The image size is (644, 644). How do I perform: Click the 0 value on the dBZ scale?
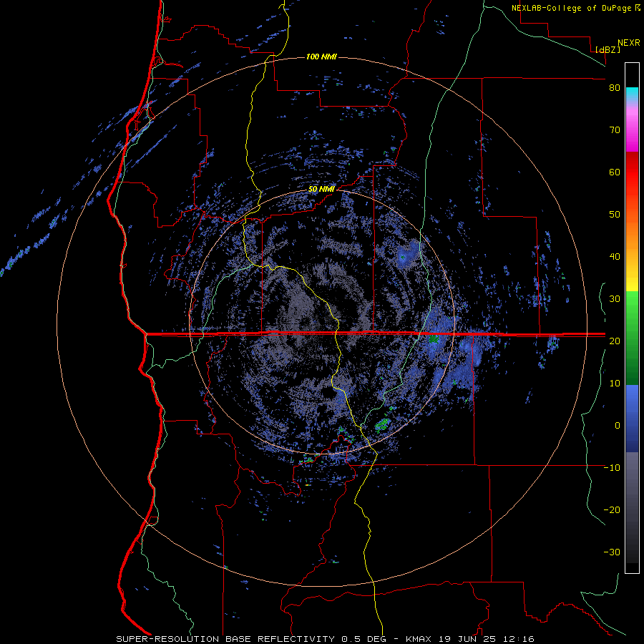(x=618, y=426)
